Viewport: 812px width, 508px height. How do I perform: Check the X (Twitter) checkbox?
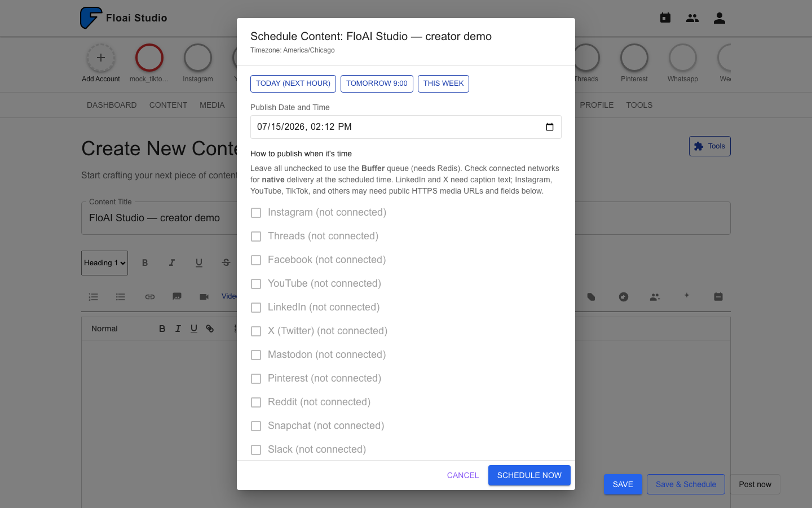click(x=256, y=331)
